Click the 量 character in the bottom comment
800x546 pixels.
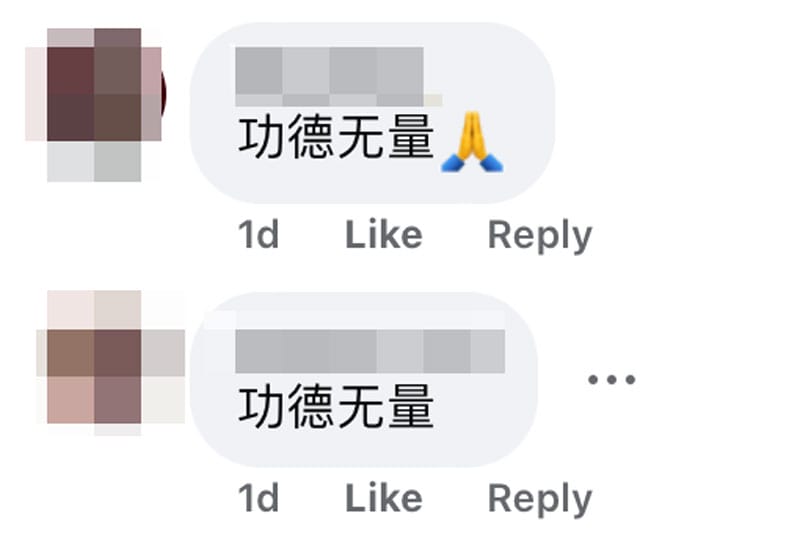click(x=411, y=407)
